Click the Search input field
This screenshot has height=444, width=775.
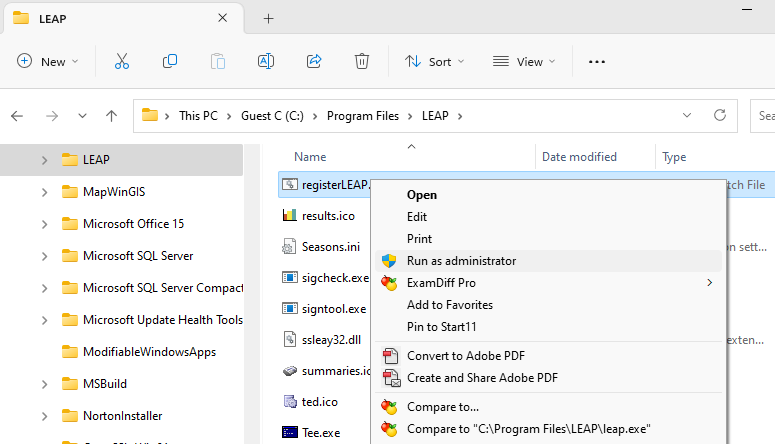763,116
